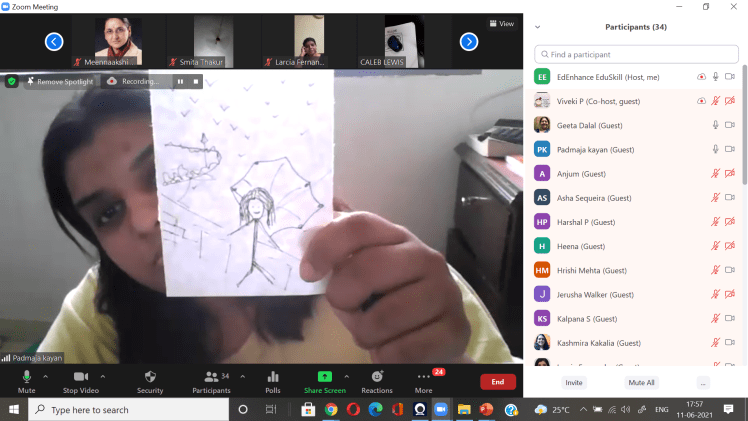Expand audio options arrow beside Mute

46,377
